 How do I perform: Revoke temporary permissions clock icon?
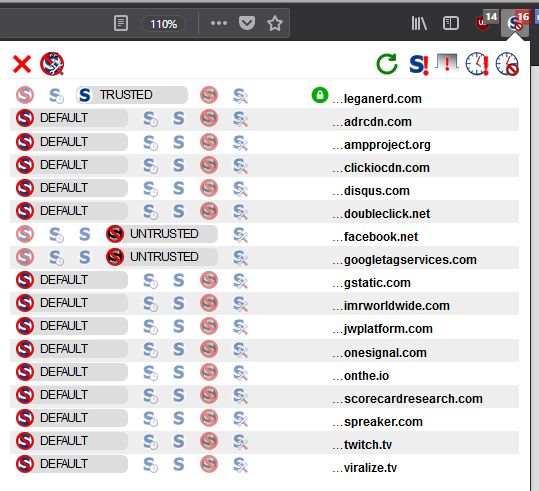click(x=507, y=64)
